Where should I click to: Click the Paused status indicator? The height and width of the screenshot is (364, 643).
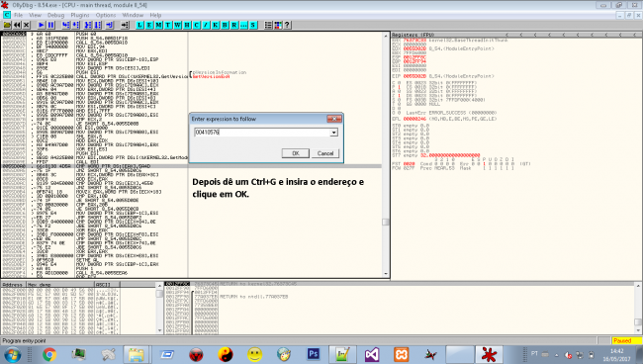pos(626,340)
